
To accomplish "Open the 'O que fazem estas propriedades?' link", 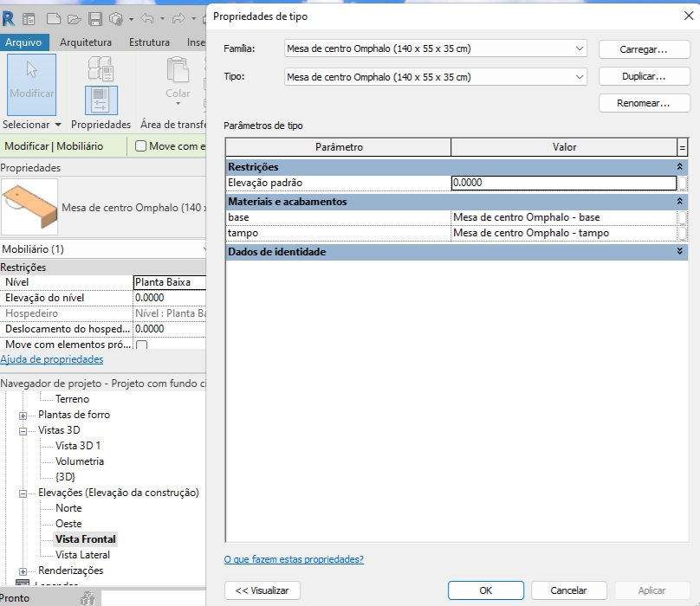I will [x=294, y=559].
